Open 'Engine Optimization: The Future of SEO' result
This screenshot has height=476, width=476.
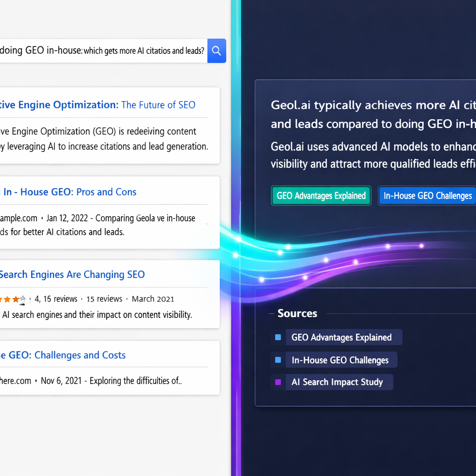(x=98, y=105)
